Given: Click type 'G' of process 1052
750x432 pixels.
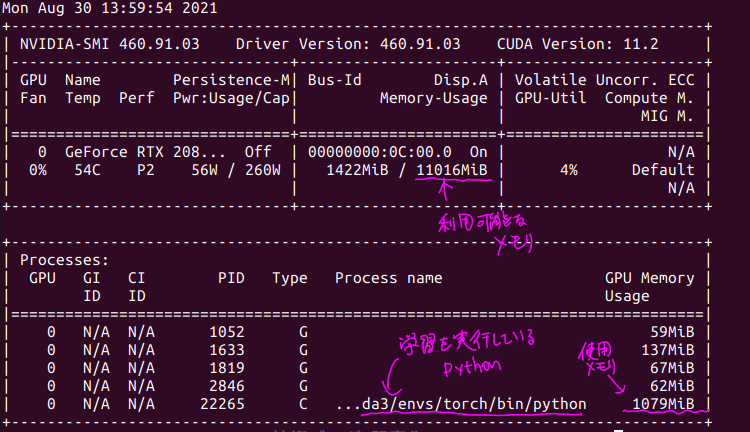Looking at the screenshot, I should click(x=303, y=332).
